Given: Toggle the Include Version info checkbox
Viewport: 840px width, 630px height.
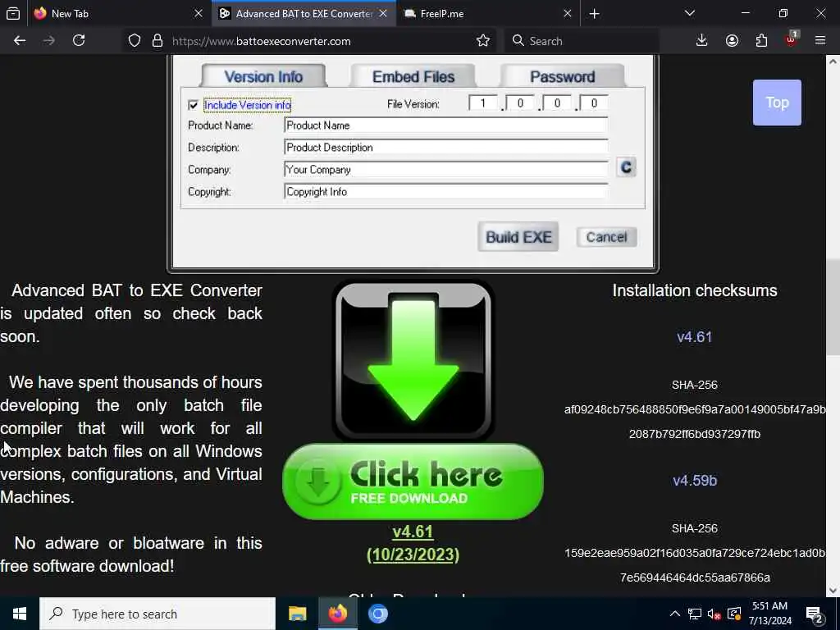Looking at the screenshot, I should 194,105.
